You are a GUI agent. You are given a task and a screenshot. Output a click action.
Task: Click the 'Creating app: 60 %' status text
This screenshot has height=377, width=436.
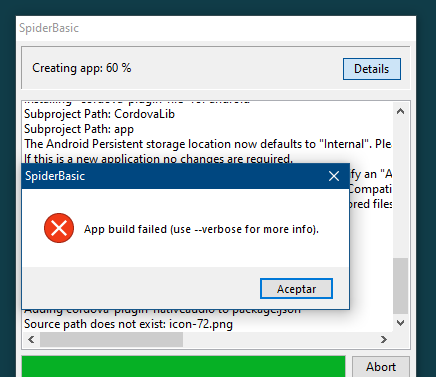coord(82,68)
